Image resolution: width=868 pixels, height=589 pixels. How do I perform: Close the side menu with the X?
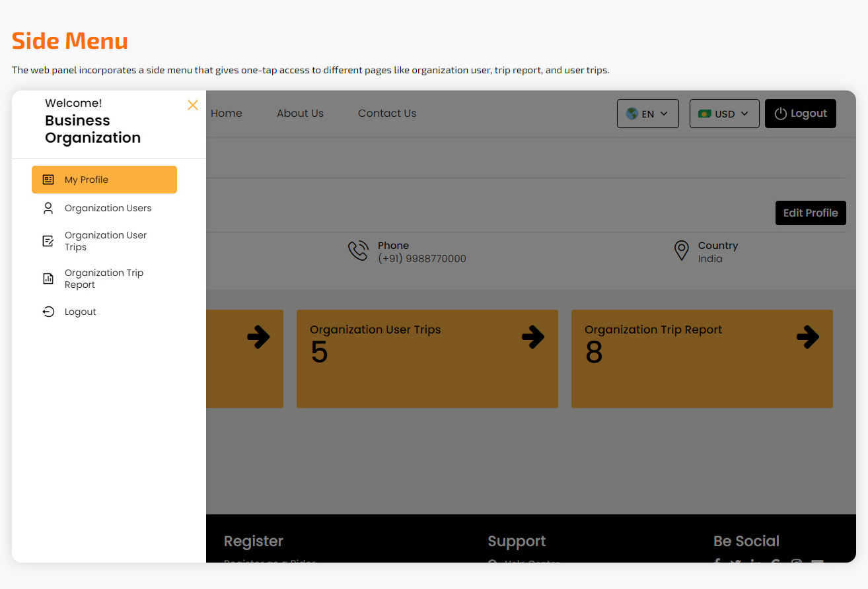coord(192,105)
